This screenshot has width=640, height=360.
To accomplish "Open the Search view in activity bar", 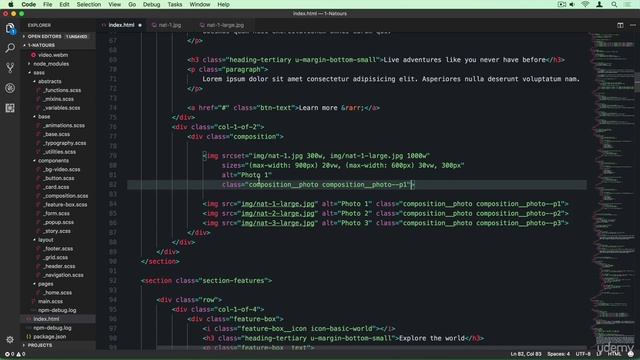I will pos(10,48).
